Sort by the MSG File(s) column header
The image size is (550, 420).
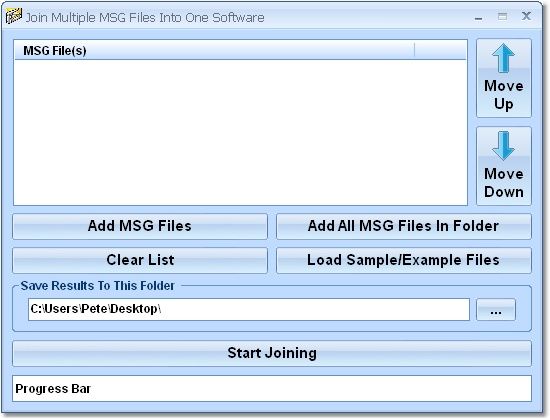(x=214, y=51)
